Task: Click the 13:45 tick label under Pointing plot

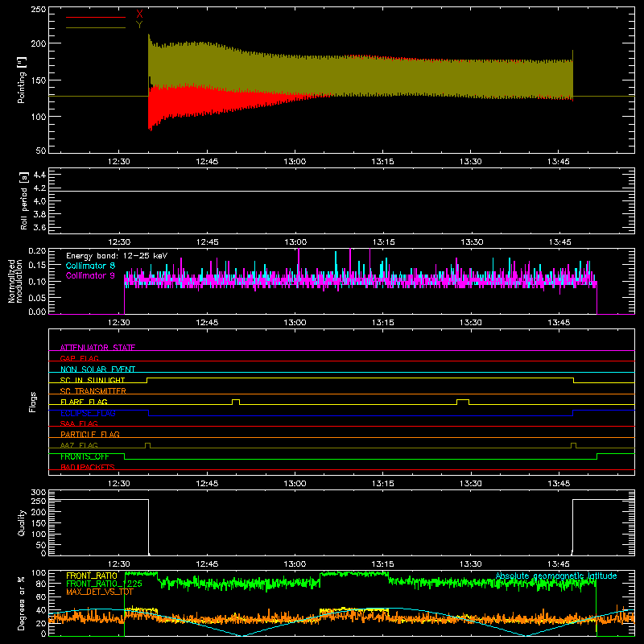Action: point(559,162)
